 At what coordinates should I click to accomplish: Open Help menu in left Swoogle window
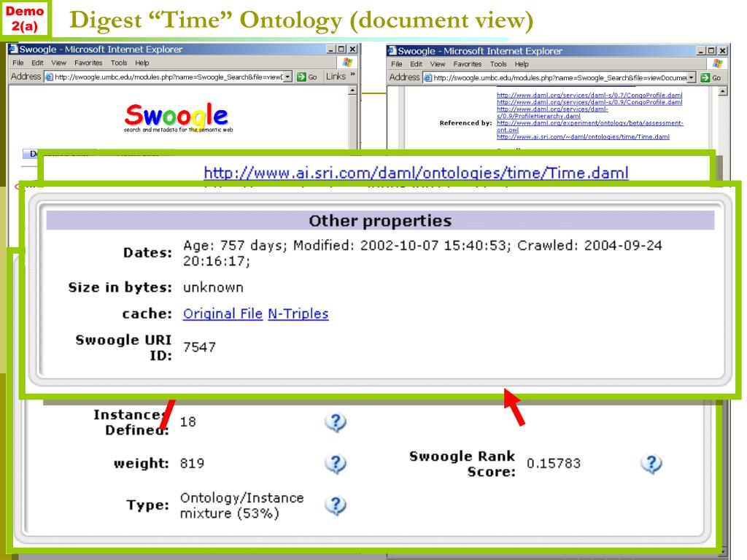pyautogui.click(x=142, y=63)
